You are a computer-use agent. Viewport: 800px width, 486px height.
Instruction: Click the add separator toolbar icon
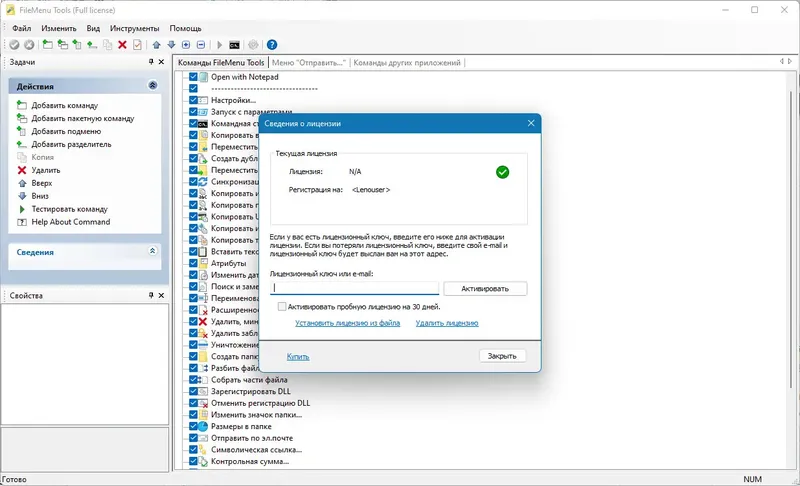[92, 45]
